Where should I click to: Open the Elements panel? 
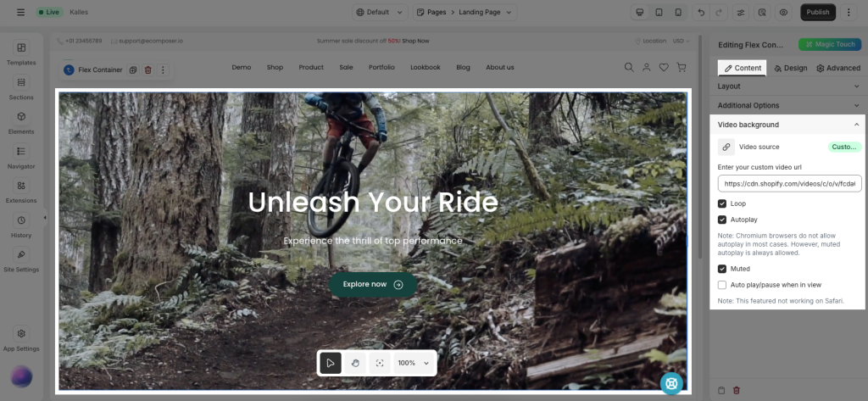click(x=21, y=123)
